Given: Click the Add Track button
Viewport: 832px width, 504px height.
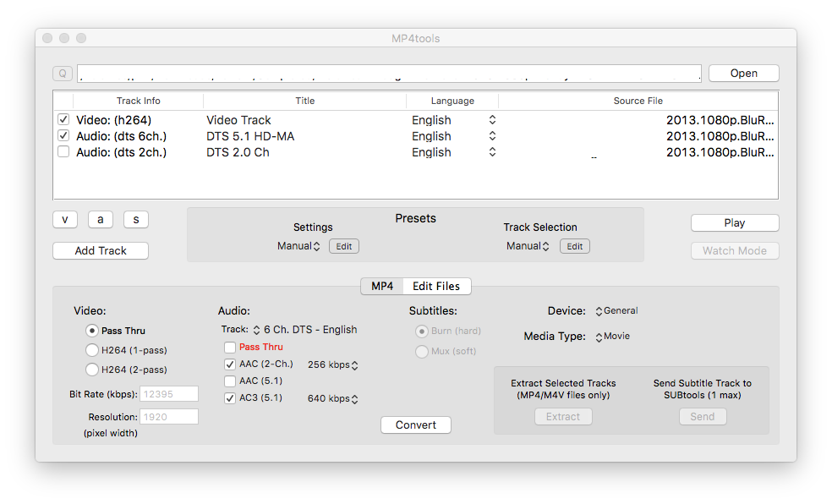Looking at the screenshot, I should click(x=101, y=250).
